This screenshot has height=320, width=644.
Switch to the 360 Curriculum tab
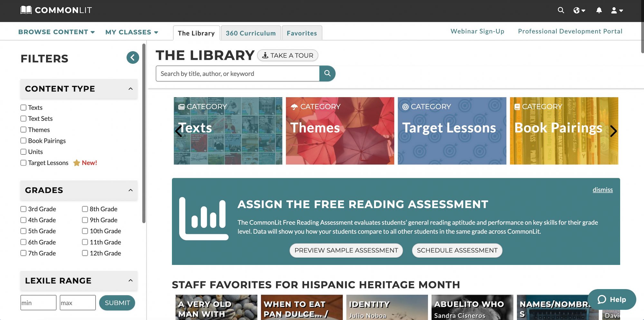tap(251, 33)
